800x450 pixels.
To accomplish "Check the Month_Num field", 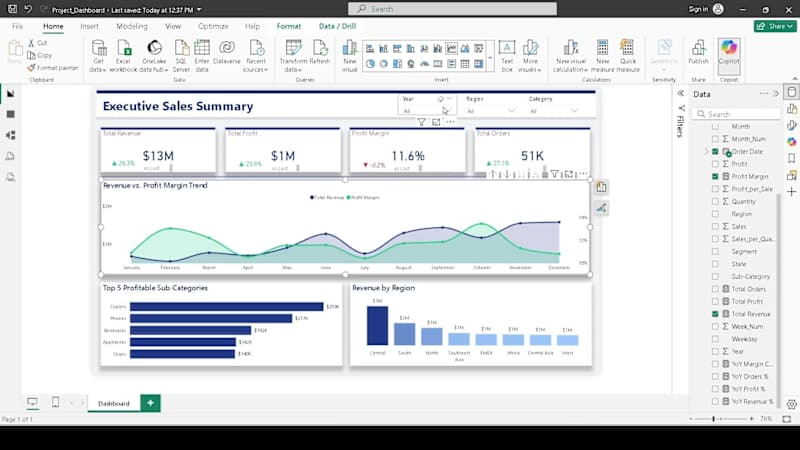I will point(715,139).
